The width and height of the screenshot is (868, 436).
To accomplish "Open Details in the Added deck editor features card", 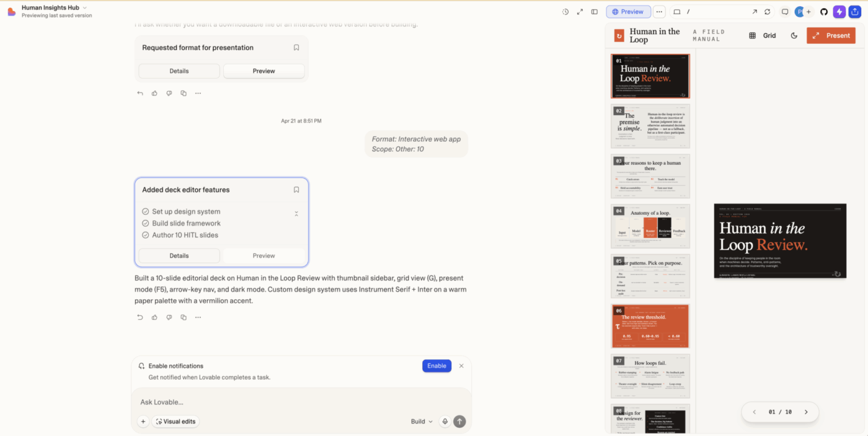I will (x=179, y=256).
